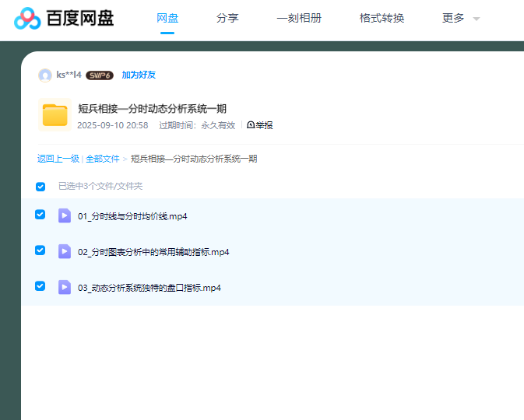The height and width of the screenshot is (420, 524).
Task: Uncheck the 01_分时线与分时均价线.mp4 checkbox
Action: click(40, 215)
